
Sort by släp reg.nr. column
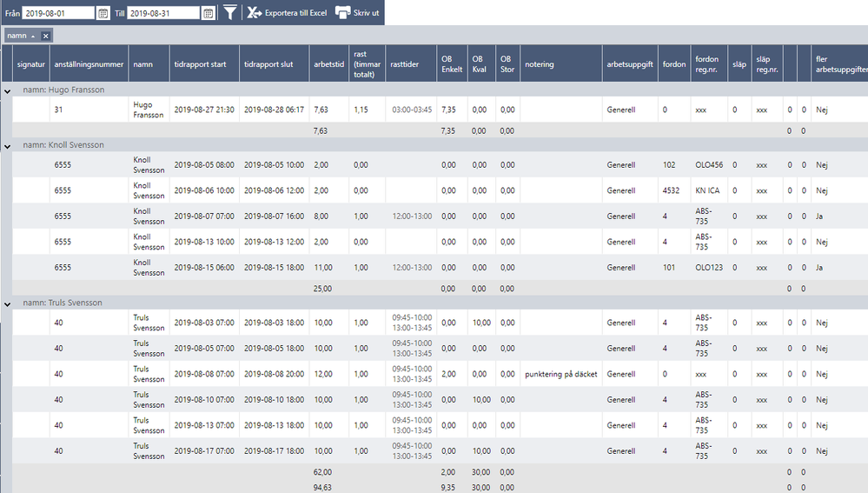[767, 63]
